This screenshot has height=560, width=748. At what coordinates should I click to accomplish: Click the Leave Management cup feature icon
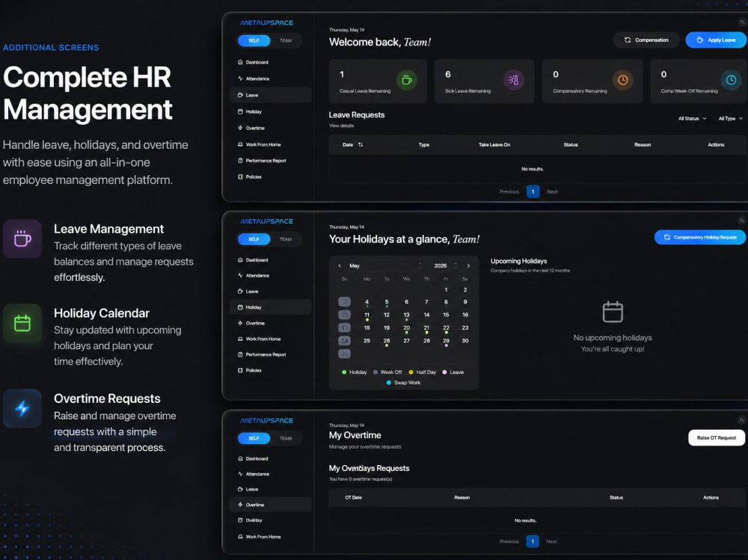(x=22, y=239)
